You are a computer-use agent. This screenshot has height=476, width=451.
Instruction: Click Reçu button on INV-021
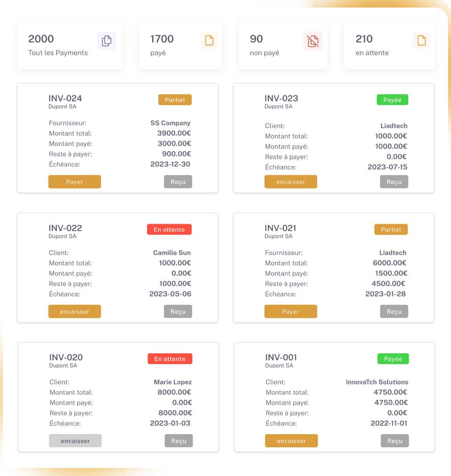tap(394, 312)
